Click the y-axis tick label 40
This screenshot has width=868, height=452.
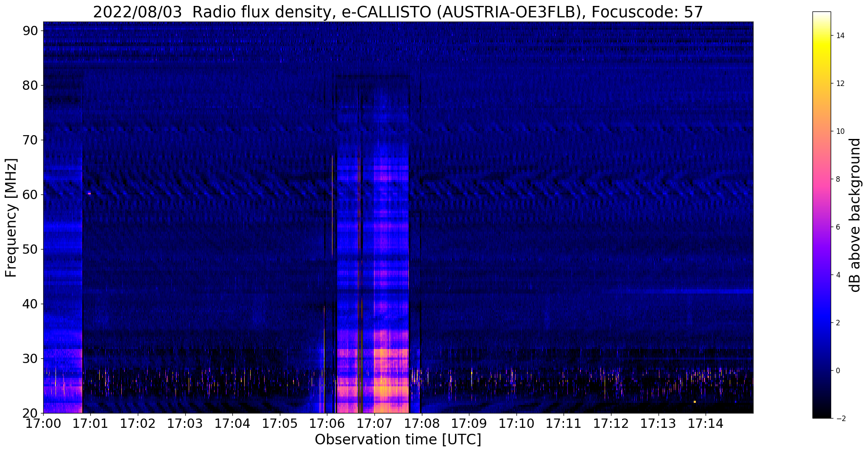click(x=31, y=304)
